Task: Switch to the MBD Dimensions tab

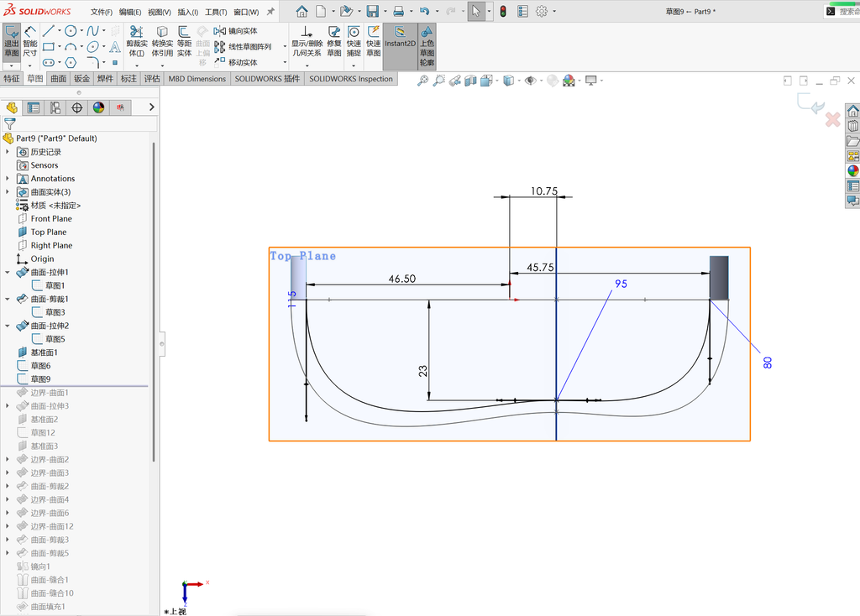Action: coord(197,78)
